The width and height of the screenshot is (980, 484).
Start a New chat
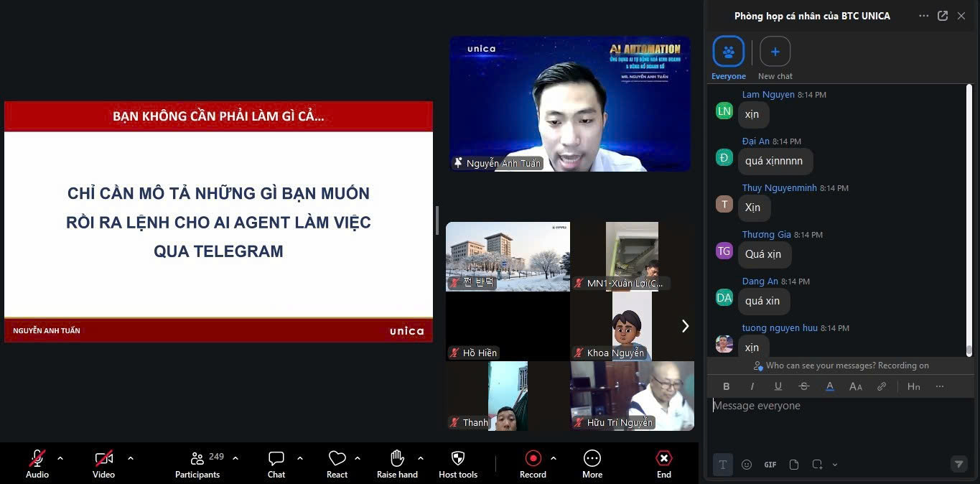coord(775,58)
